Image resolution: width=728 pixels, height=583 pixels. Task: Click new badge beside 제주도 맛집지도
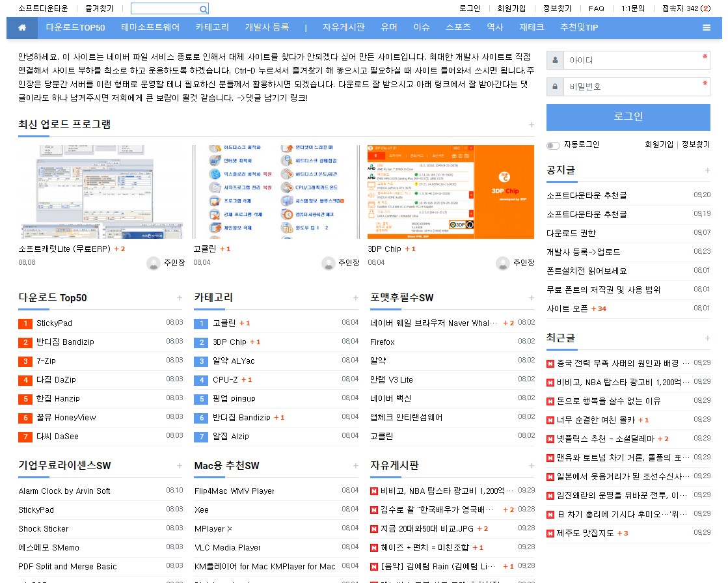coord(550,534)
